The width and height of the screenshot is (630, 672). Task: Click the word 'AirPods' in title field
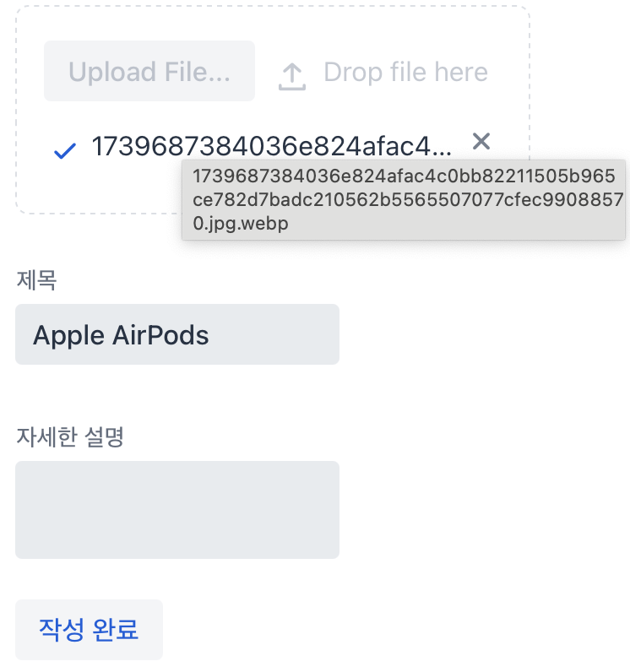pos(160,335)
